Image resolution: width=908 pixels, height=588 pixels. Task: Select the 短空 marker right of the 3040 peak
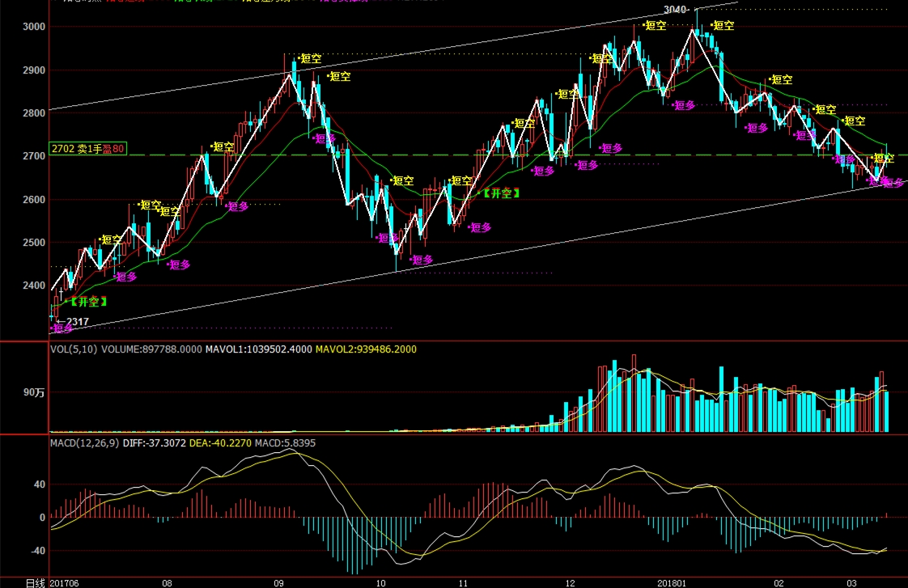[722, 25]
